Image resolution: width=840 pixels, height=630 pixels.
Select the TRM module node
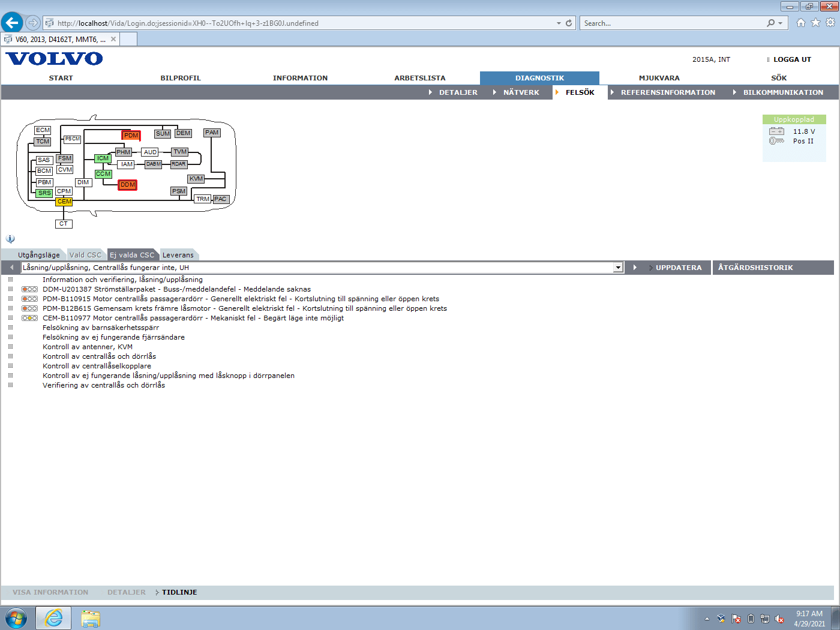click(x=203, y=199)
